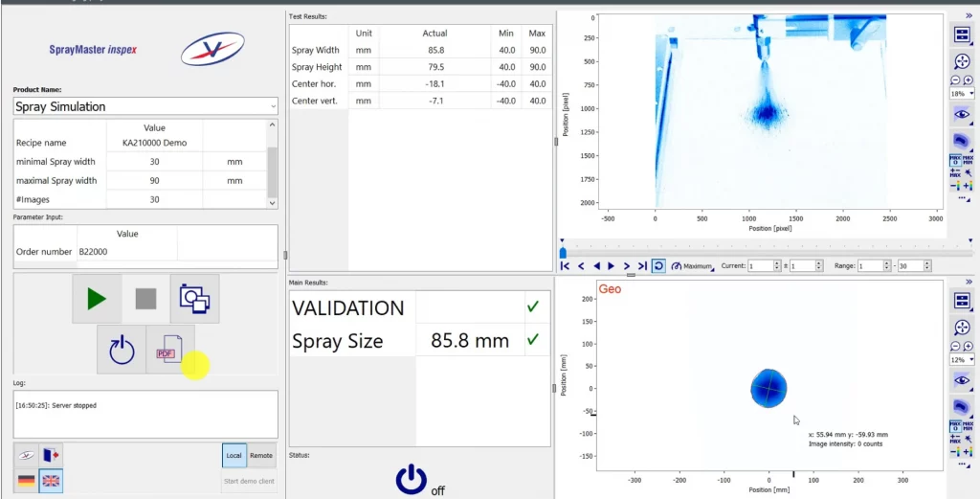Image resolution: width=980 pixels, height=499 pixels.
Task: Toggle eye visibility icon in upper image toolbar
Action: click(962, 113)
